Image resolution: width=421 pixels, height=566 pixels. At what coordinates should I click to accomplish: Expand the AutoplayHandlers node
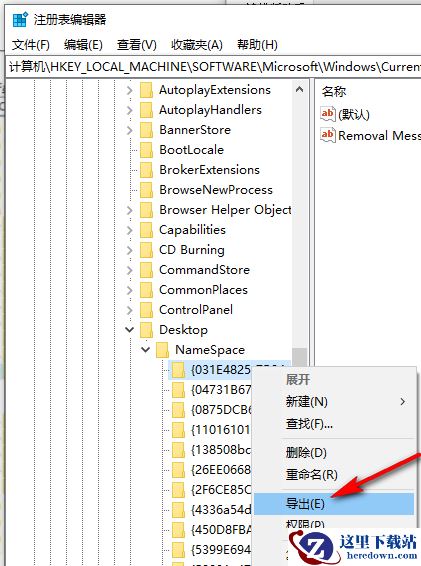click(130, 110)
